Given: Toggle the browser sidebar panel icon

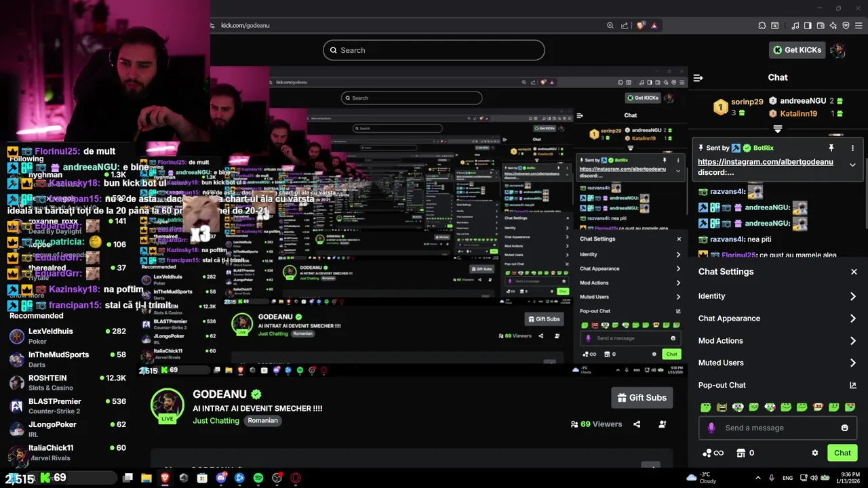Looking at the screenshot, I should coord(808,26).
